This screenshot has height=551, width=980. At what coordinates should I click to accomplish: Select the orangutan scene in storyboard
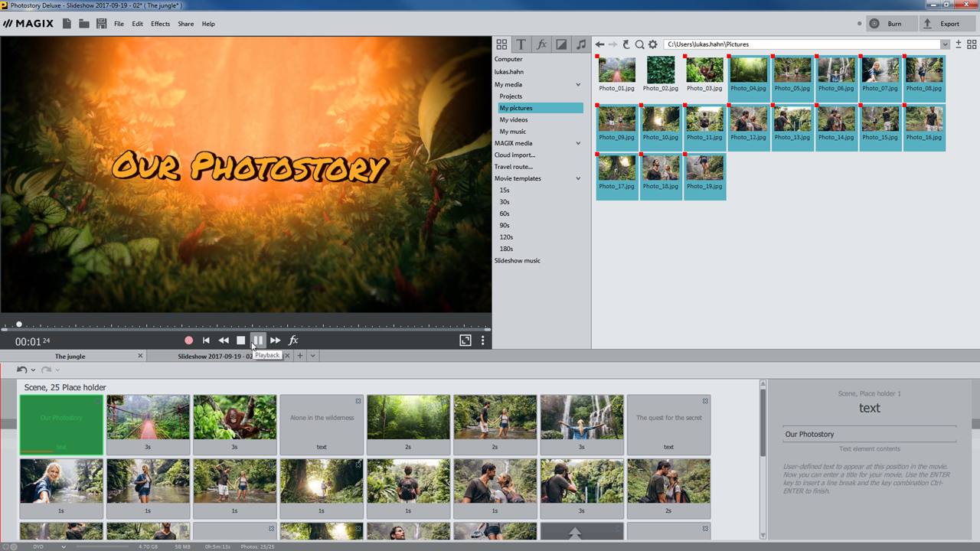point(235,425)
